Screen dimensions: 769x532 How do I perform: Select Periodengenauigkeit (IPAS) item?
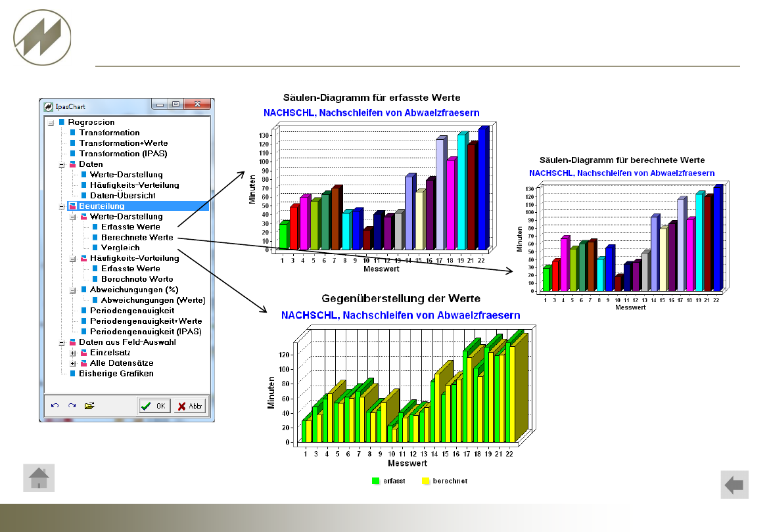pos(146,332)
